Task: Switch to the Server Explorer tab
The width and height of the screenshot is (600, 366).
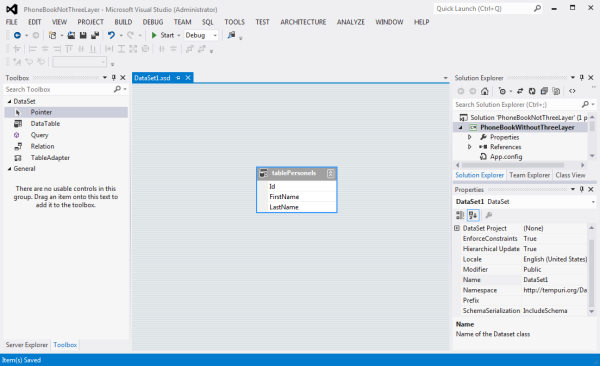Action: pyautogui.click(x=26, y=345)
